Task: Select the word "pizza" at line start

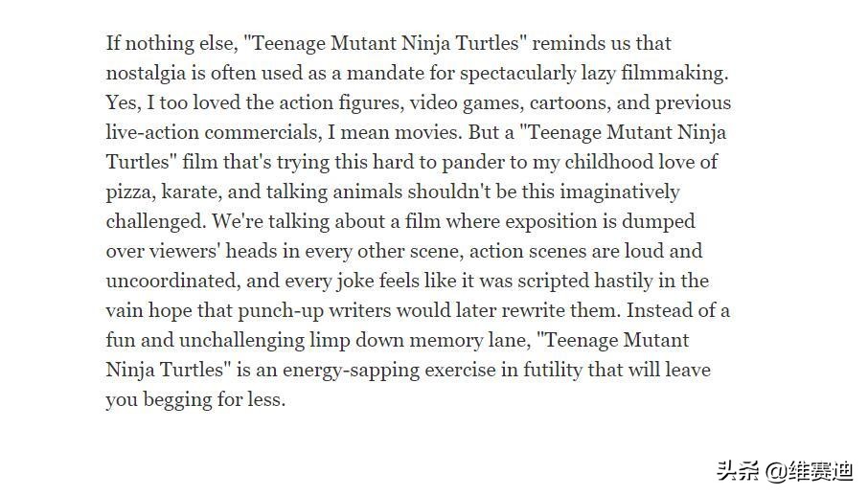Action: point(127,193)
